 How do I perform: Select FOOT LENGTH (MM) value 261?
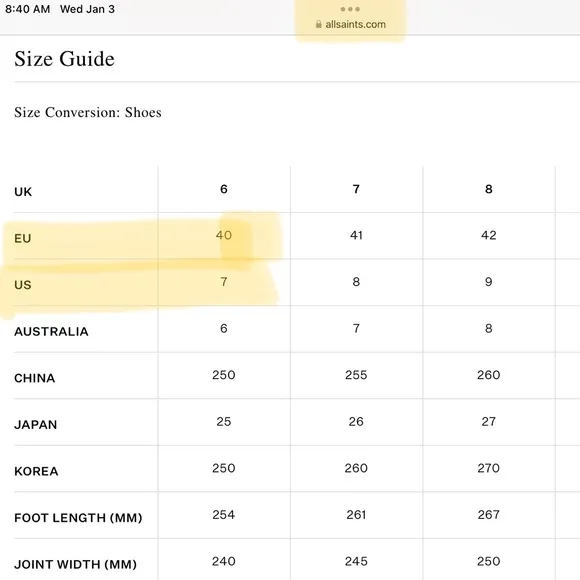click(x=356, y=515)
